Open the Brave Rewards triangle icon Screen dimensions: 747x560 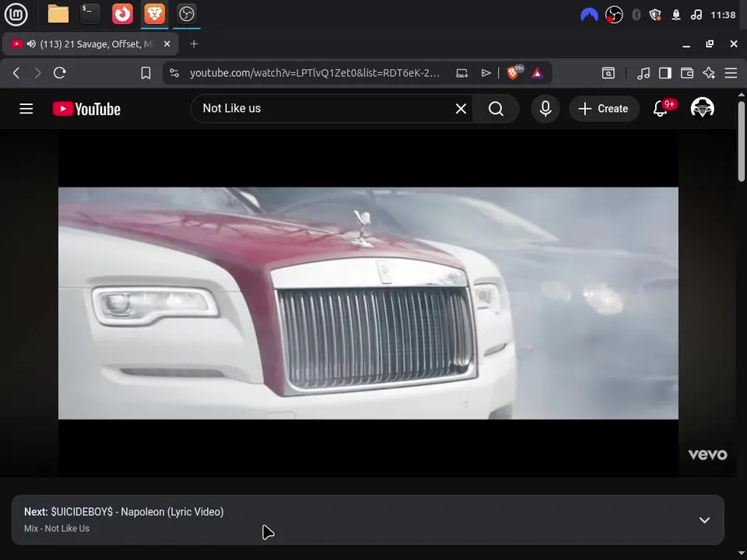click(537, 73)
